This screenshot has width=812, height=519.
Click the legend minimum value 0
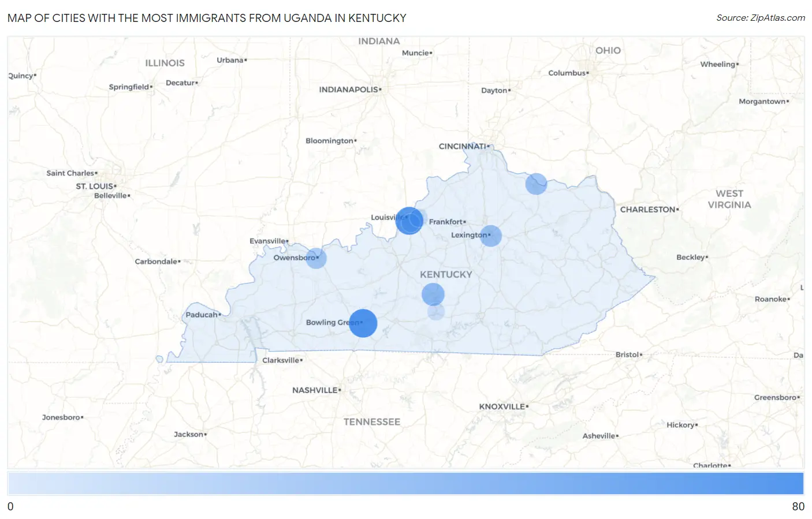point(10,506)
